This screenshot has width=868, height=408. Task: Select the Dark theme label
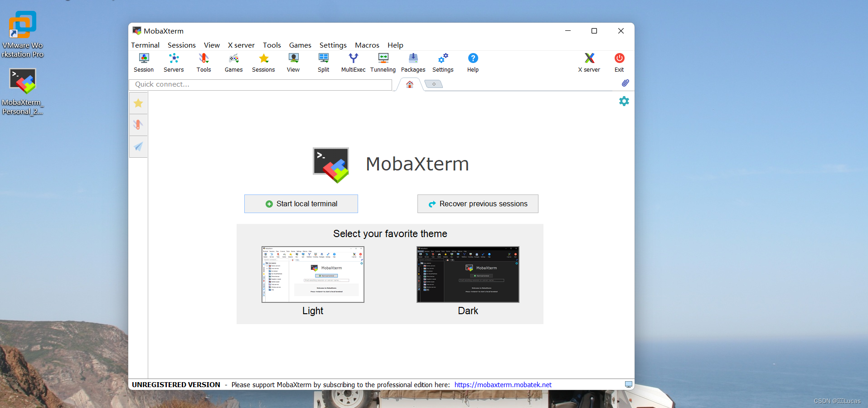point(468,311)
